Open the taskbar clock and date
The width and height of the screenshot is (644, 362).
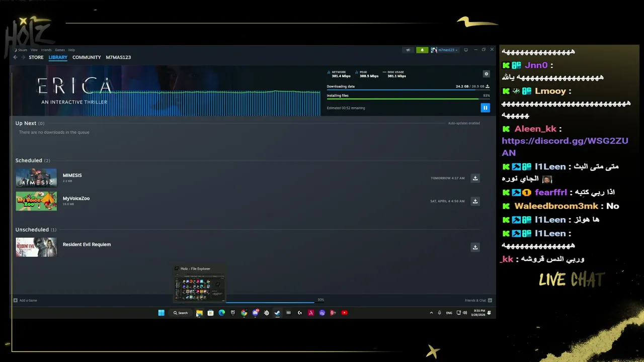tap(478, 313)
